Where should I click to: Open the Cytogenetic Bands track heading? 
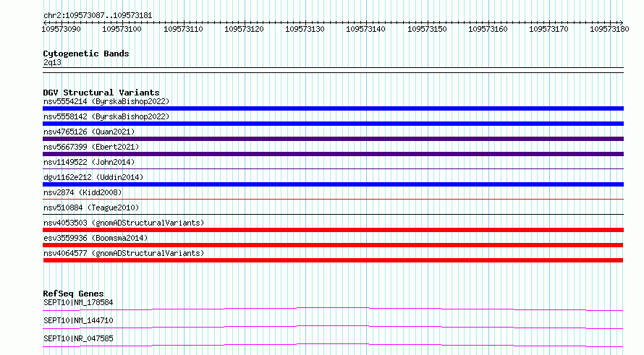coord(86,54)
